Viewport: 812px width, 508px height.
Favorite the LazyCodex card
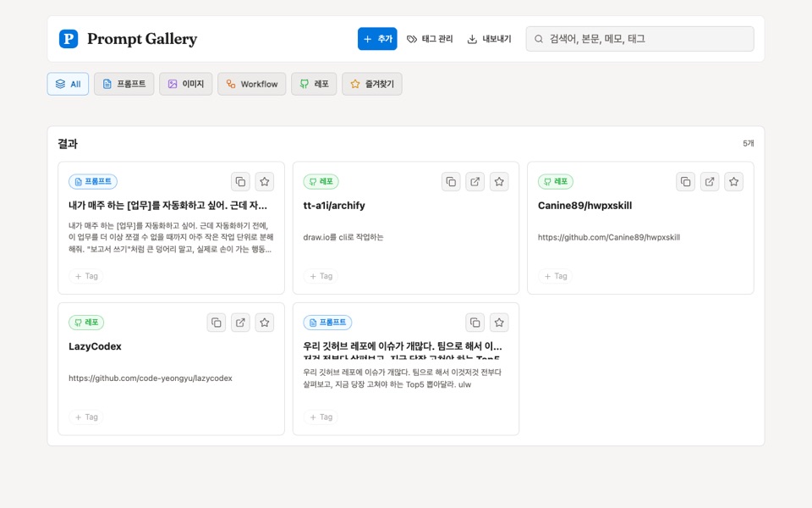pyautogui.click(x=265, y=323)
